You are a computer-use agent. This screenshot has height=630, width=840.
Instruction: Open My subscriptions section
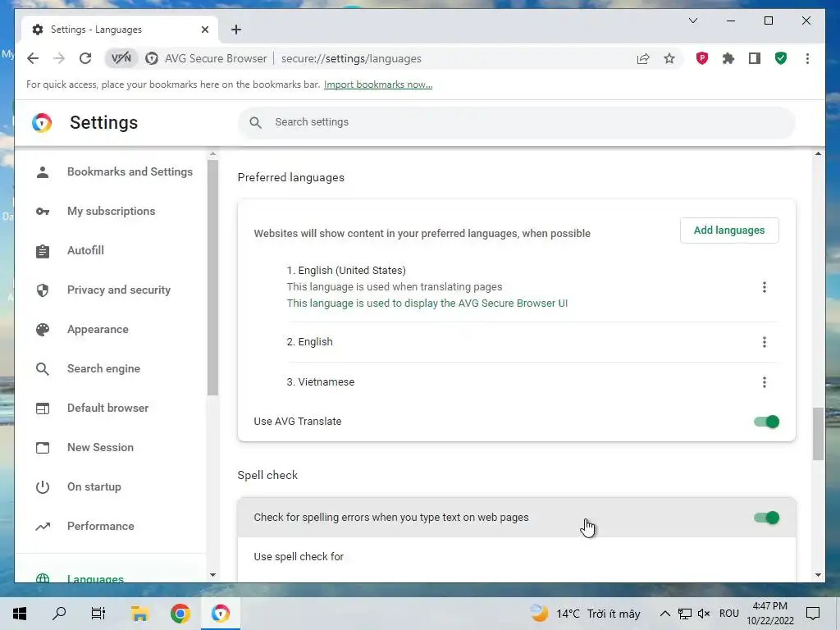coord(111,211)
